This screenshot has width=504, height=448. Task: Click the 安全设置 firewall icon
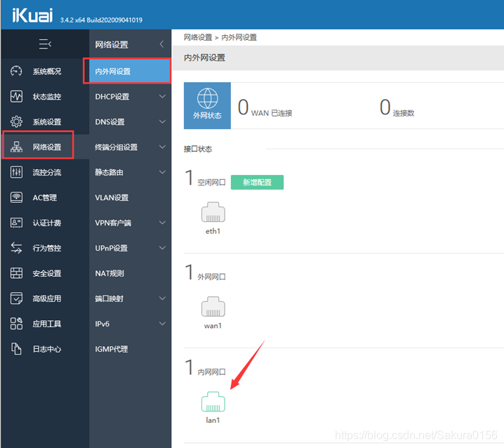coord(16,273)
